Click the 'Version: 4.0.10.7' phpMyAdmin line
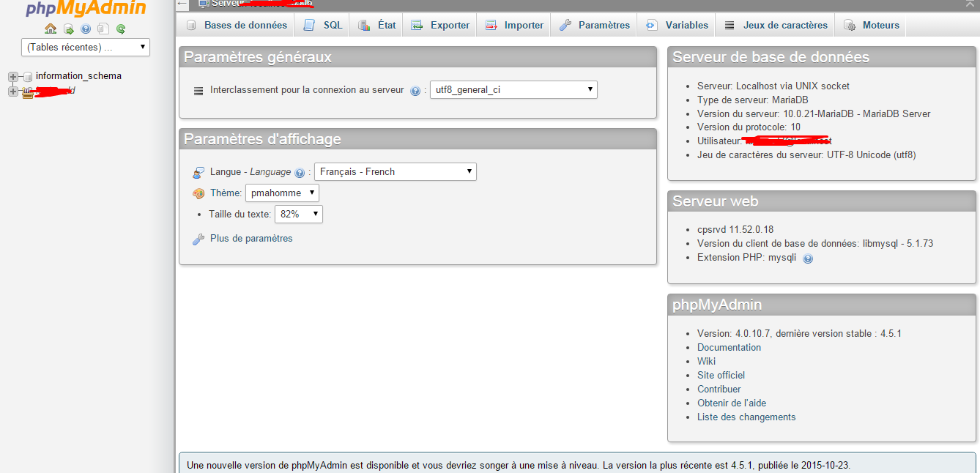Image resolution: width=980 pixels, height=473 pixels. (x=799, y=333)
